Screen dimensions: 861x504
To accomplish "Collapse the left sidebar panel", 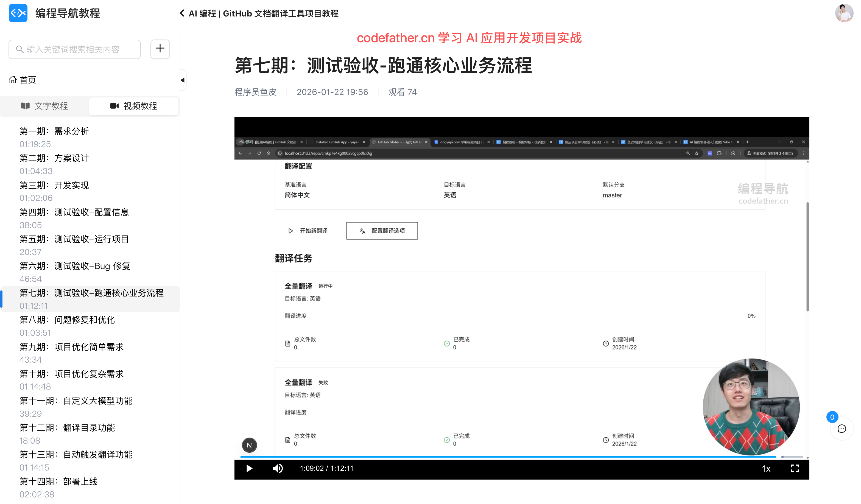I will pyautogui.click(x=183, y=80).
